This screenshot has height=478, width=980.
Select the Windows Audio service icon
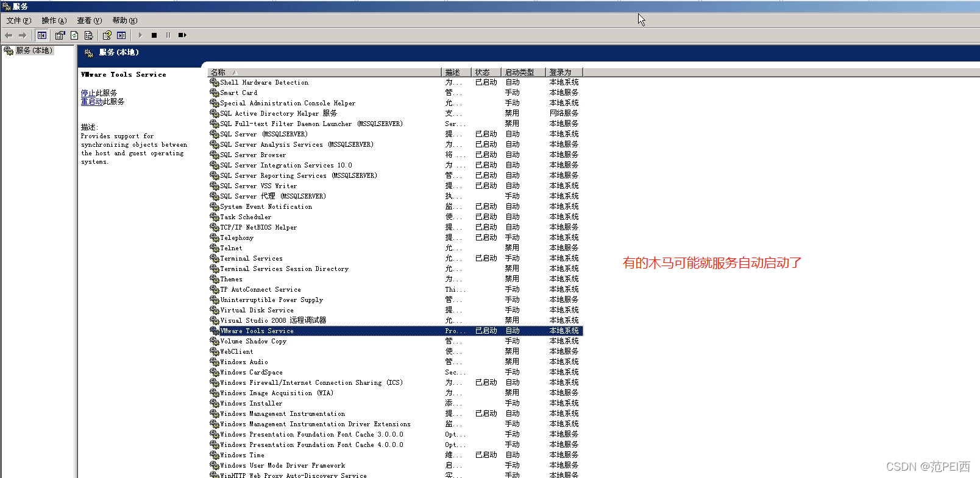pyautogui.click(x=215, y=362)
